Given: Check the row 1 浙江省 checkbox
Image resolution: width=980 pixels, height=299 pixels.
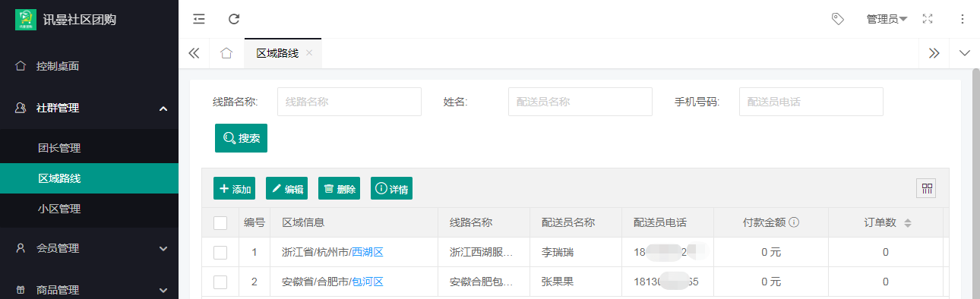Looking at the screenshot, I should 220,252.
